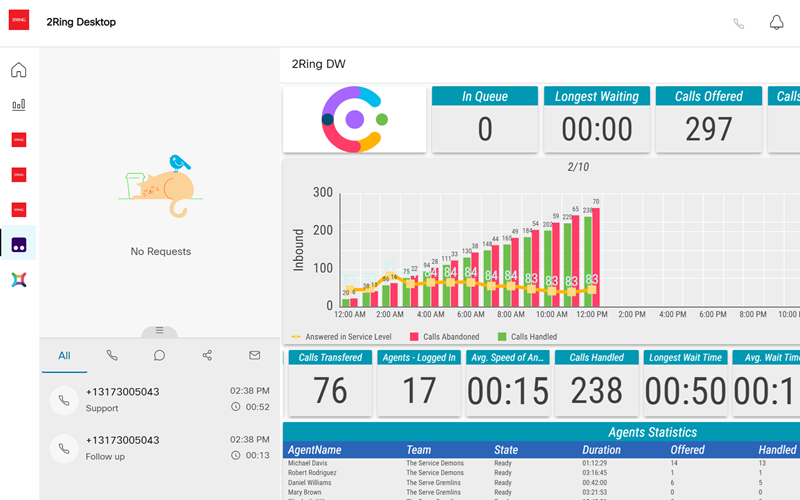Filter history by chat bubble tab
The height and width of the screenshot is (500, 800).
tap(159, 356)
